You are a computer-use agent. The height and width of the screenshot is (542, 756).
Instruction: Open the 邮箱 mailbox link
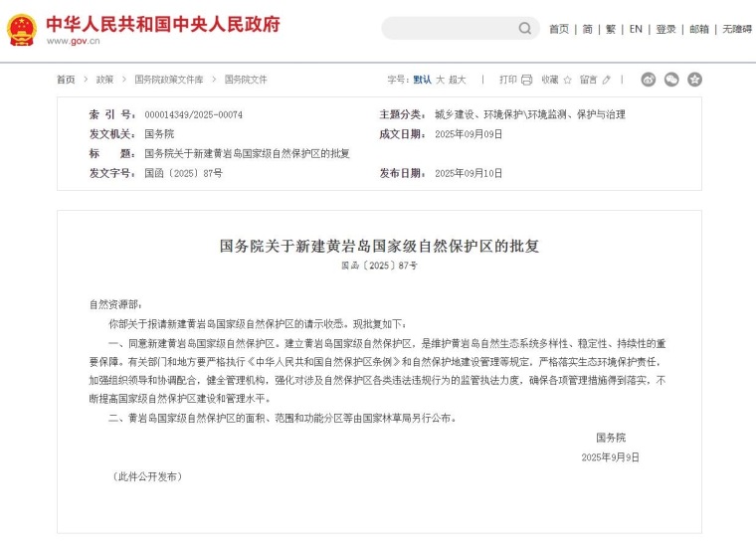click(x=699, y=30)
